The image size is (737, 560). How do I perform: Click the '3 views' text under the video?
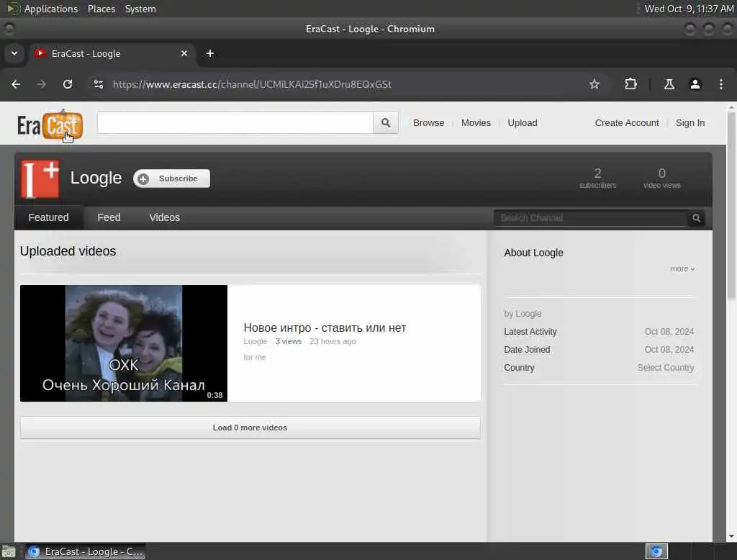tap(288, 341)
